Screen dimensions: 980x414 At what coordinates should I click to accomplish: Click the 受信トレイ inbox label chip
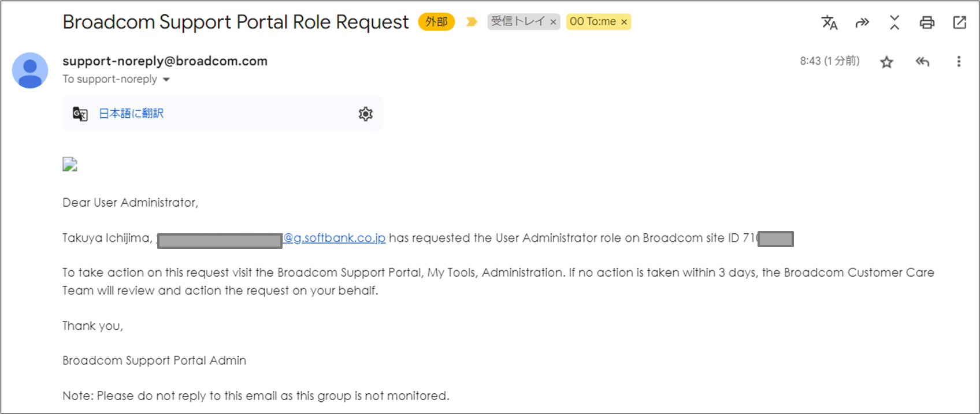(518, 21)
